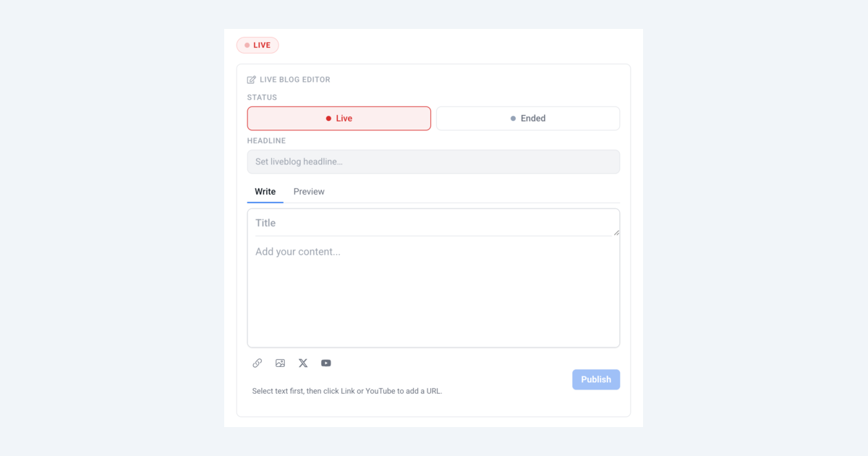Image resolution: width=868 pixels, height=456 pixels.
Task: Keep the status toggled to Live
Action: click(339, 118)
